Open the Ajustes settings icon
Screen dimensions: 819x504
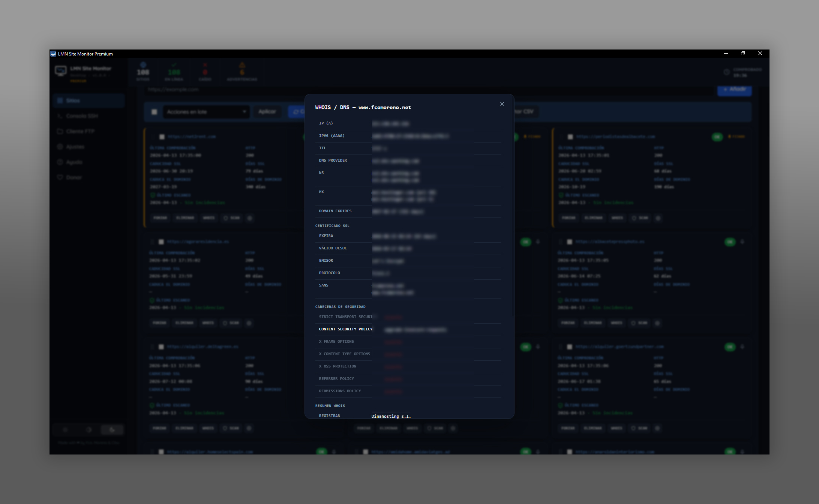pyautogui.click(x=60, y=147)
